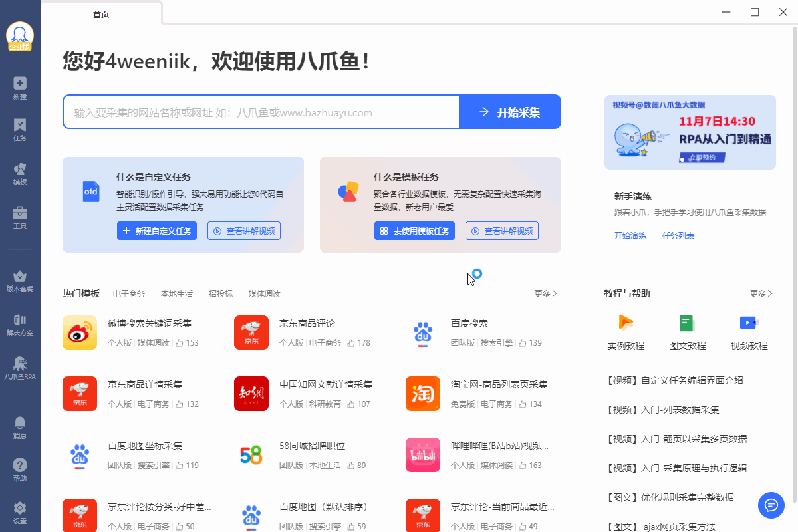This screenshot has height=532, width=798.
Task: Click 查看讲解视频 in the 模板任务 card
Action: pos(502,231)
